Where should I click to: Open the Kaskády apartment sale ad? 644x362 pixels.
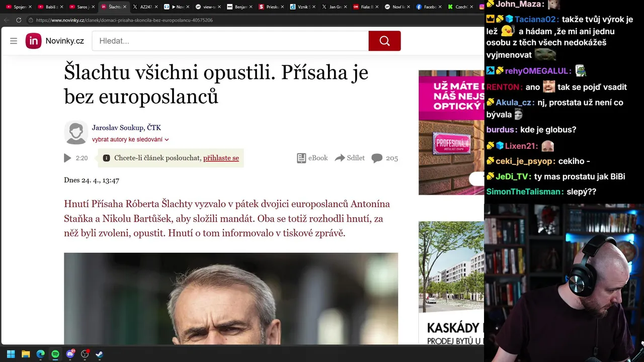point(451,283)
